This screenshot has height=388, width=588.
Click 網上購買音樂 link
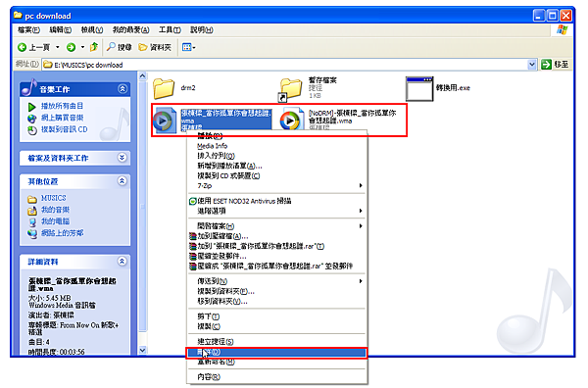click(x=62, y=118)
